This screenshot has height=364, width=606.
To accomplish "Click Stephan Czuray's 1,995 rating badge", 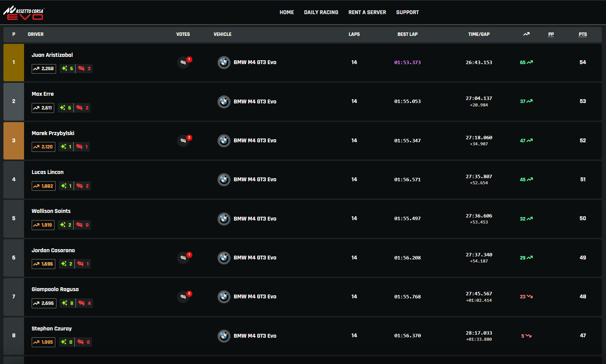I will (x=44, y=342).
